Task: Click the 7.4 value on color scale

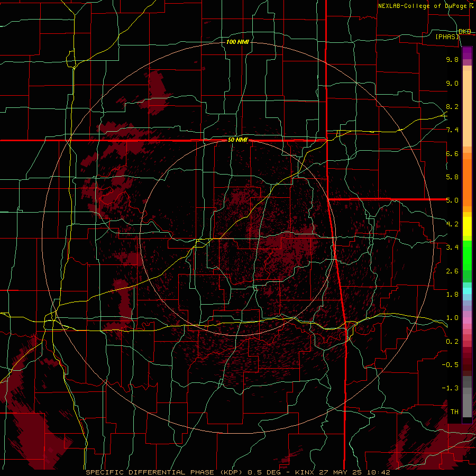Action: (x=452, y=130)
